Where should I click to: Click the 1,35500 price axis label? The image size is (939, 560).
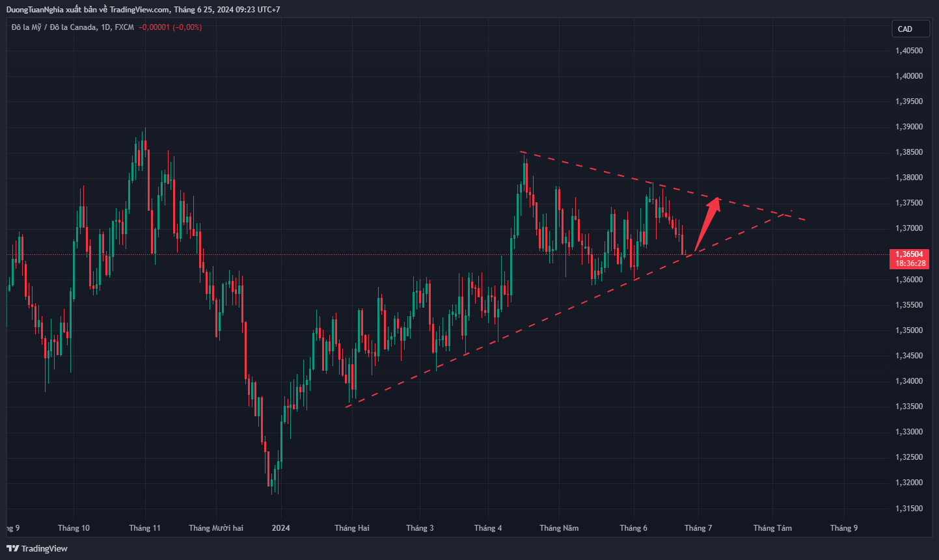pyautogui.click(x=909, y=305)
